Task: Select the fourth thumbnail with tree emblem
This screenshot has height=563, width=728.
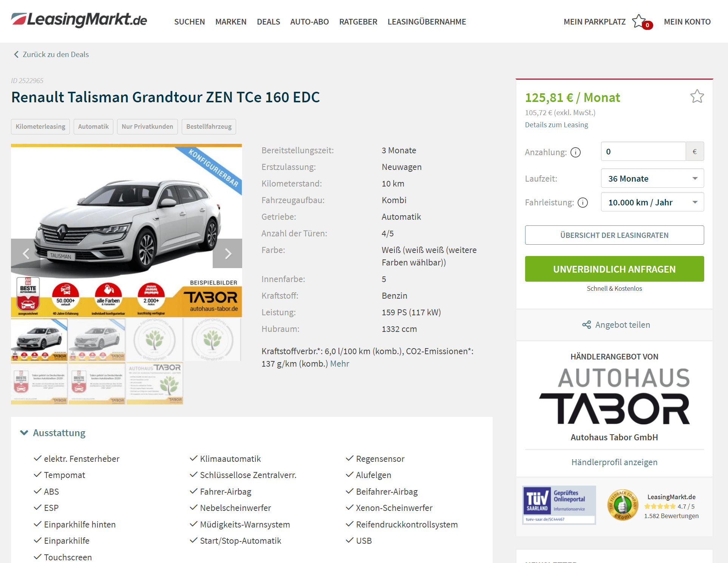Action: (212, 339)
